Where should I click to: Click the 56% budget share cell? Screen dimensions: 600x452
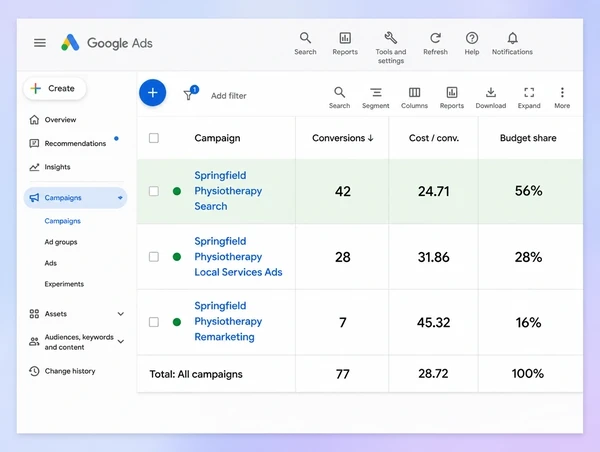click(528, 191)
